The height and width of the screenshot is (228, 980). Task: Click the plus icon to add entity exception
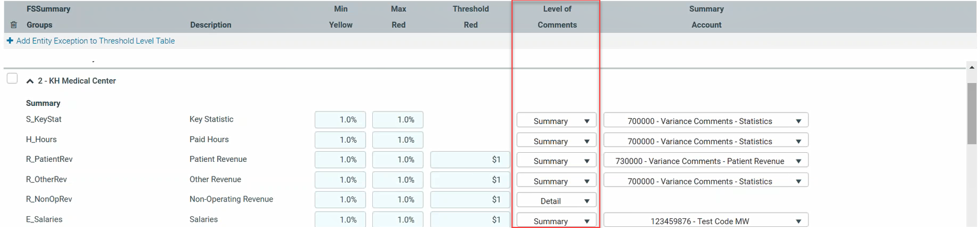pos(10,41)
